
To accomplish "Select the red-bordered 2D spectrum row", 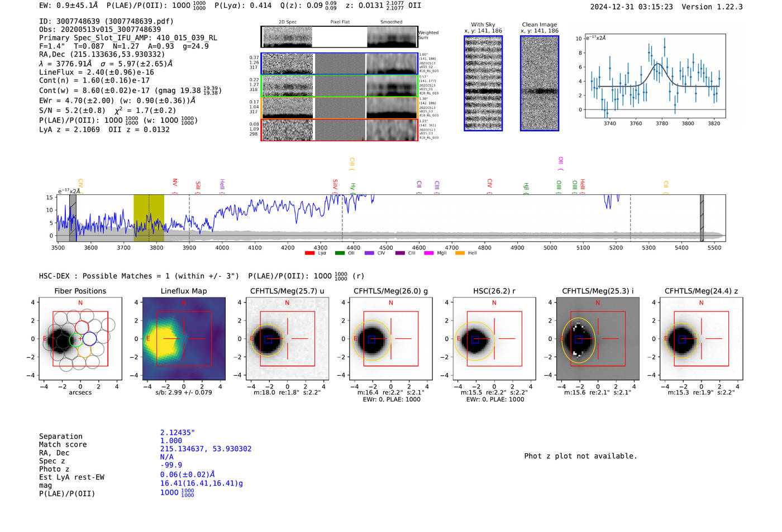I will (340, 130).
